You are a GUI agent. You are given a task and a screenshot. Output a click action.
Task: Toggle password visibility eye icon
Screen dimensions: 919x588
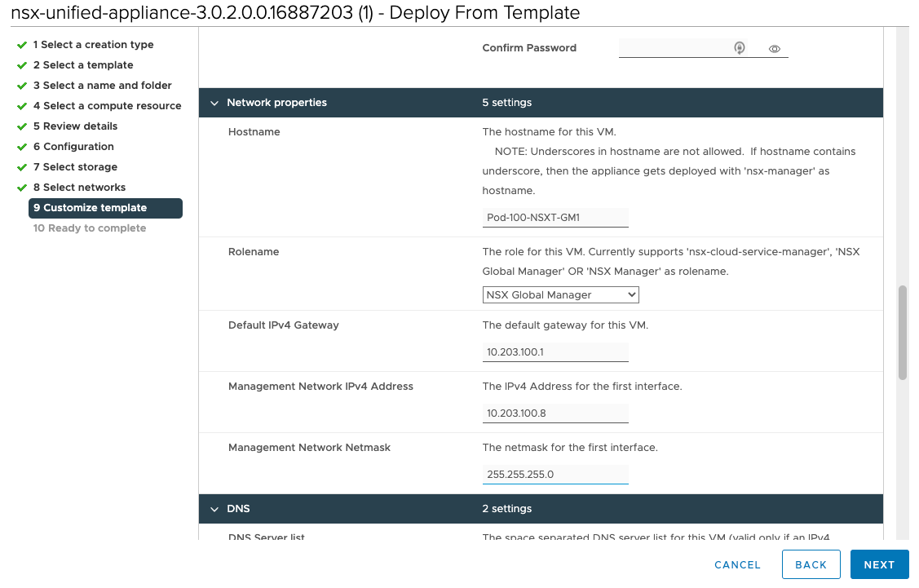pos(775,49)
